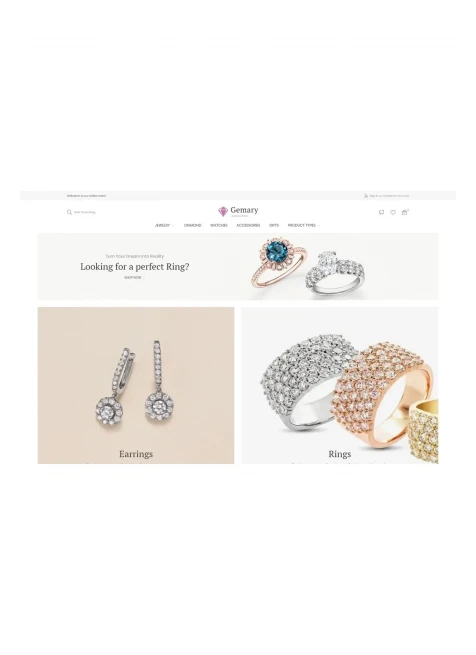Click the compare icon in header
476x655 pixels.
pos(381,212)
